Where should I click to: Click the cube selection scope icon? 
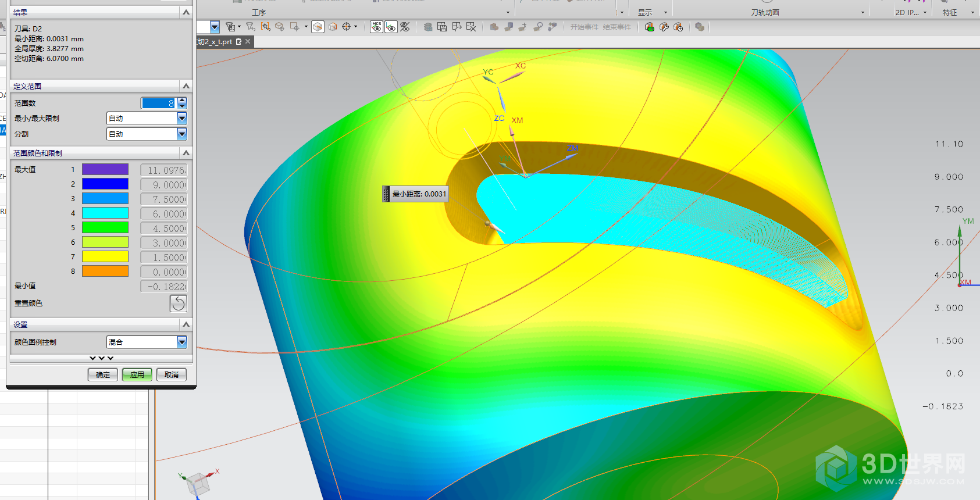[280, 27]
